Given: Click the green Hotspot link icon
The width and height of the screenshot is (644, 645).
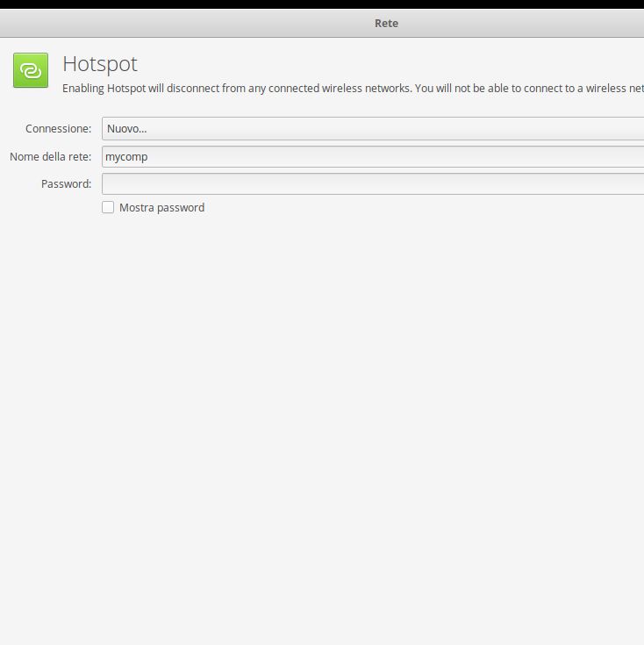Looking at the screenshot, I should 31,70.
